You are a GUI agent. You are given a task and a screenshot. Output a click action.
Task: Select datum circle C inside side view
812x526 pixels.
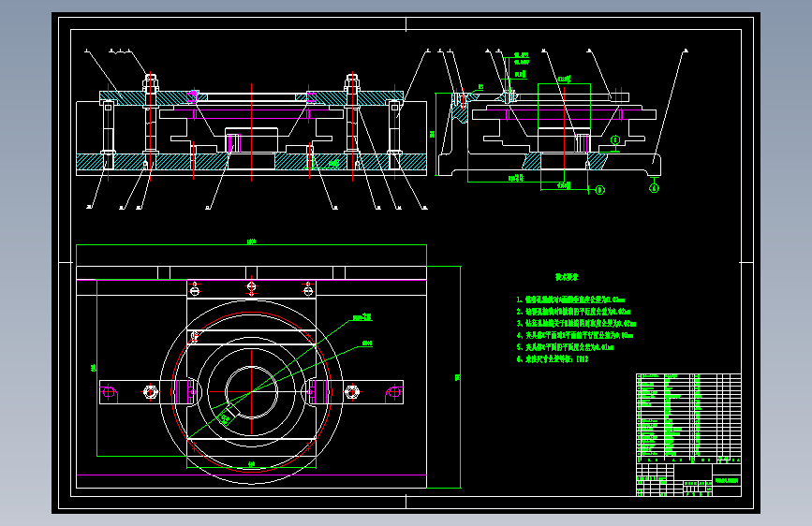click(615, 140)
